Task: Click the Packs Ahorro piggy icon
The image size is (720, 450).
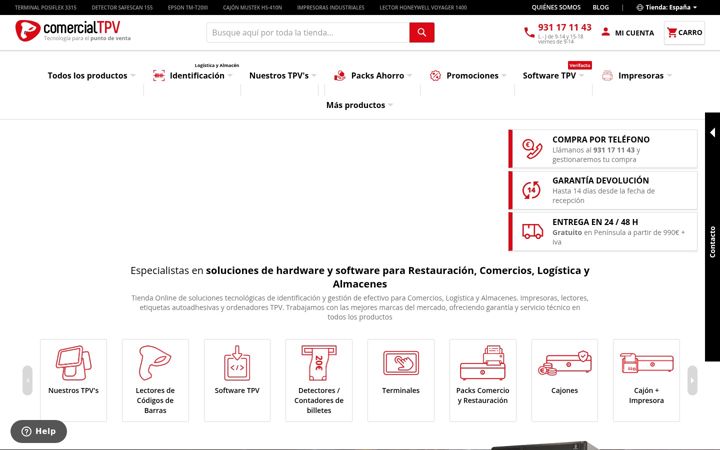Action: point(340,76)
